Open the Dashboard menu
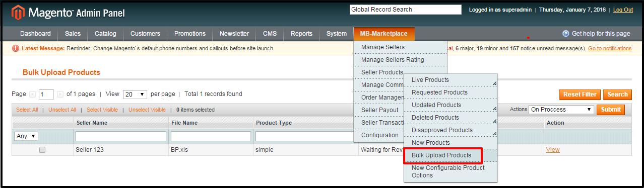Image resolution: width=644 pixels, height=188 pixels. tap(35, 34)
